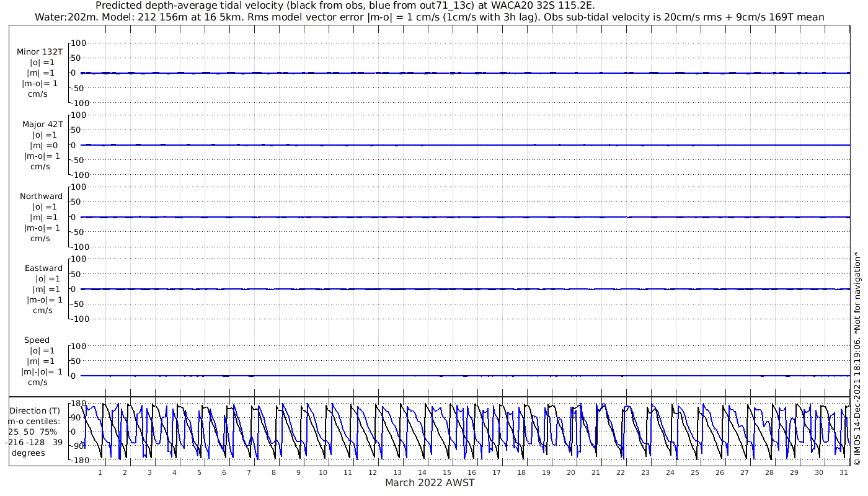Select the 'Northward' panel label
Image resolution: width=868 pixels, height=496 pixels.
click(x=42, y=196)
